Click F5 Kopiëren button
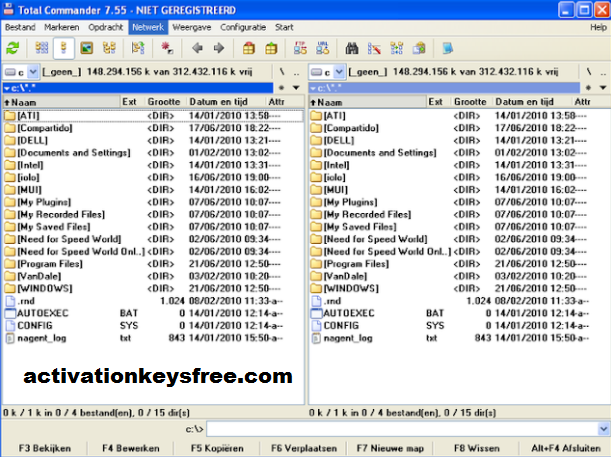The height and width of the screenshot is (457, 611). [217, 448]
